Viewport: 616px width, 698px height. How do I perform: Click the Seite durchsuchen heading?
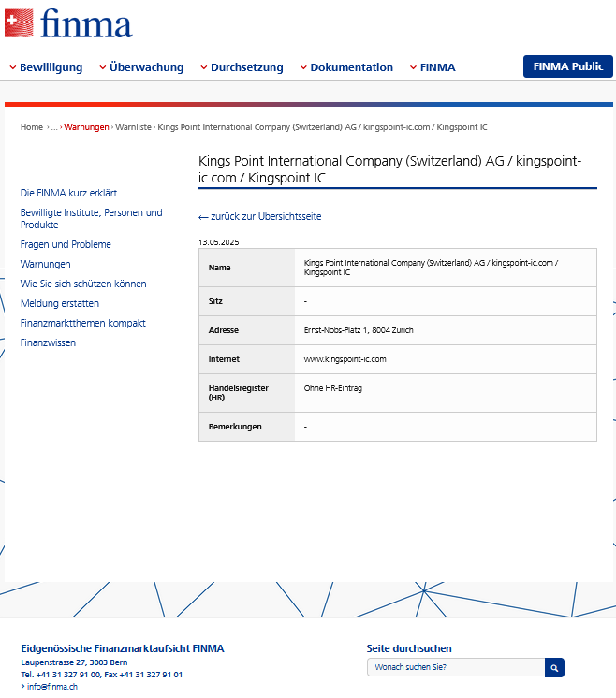point(409,648)
